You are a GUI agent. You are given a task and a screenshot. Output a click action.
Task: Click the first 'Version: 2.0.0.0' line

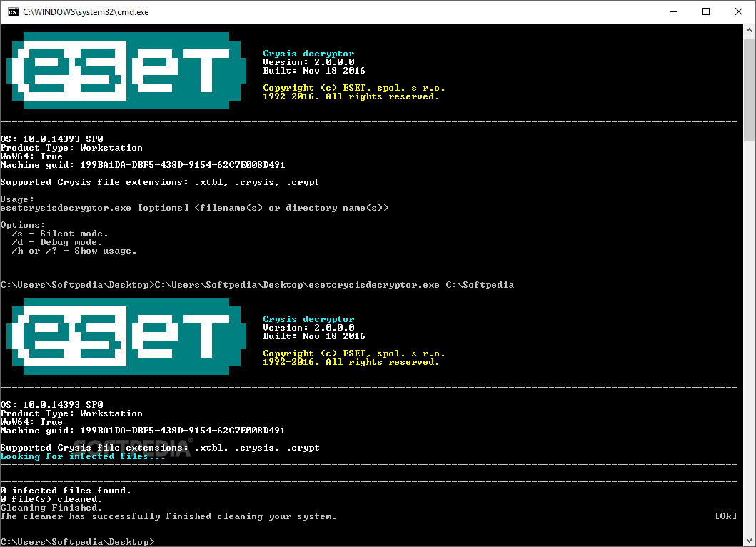tap(308, 62)
